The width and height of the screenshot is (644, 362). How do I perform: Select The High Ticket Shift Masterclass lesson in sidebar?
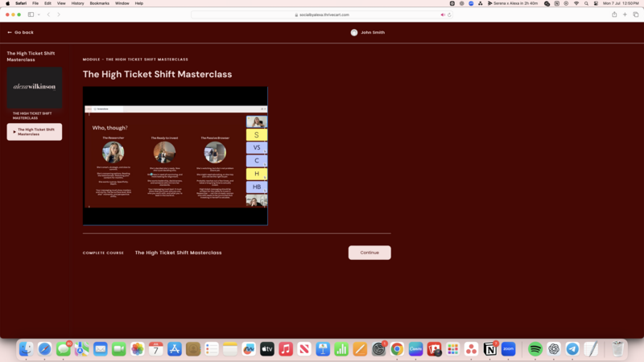pyautogui.click(x=35, y=132)
